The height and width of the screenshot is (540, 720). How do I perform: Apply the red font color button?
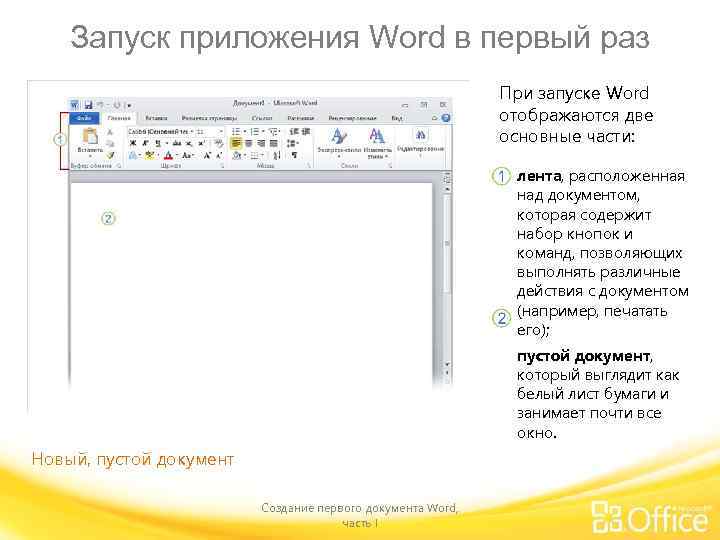168,155
